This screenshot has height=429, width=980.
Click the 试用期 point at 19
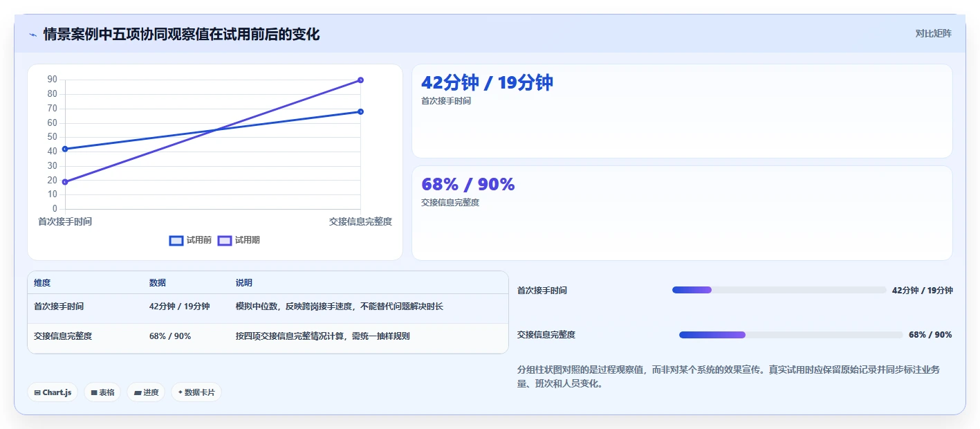click(65, 182)
